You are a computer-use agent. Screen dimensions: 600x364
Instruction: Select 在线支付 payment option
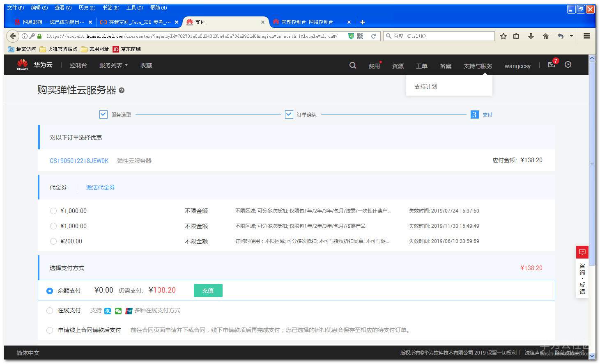50,311
